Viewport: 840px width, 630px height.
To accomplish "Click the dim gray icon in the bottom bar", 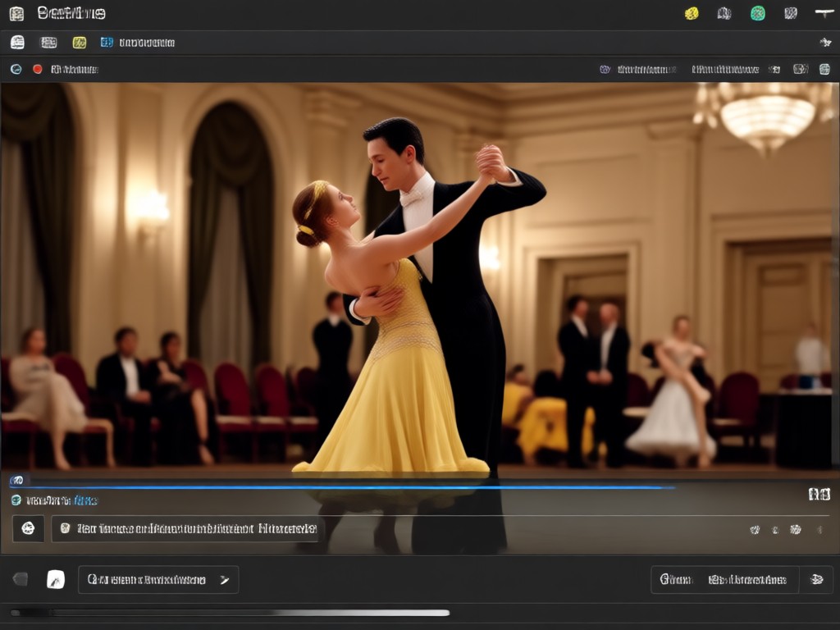I will click(x=21, y=579).
